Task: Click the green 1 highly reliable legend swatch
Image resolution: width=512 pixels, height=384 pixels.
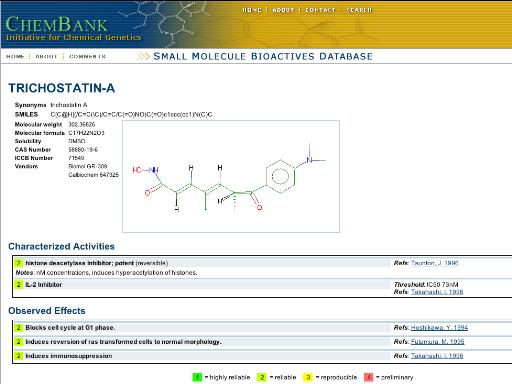Action: tap(197, 377)
